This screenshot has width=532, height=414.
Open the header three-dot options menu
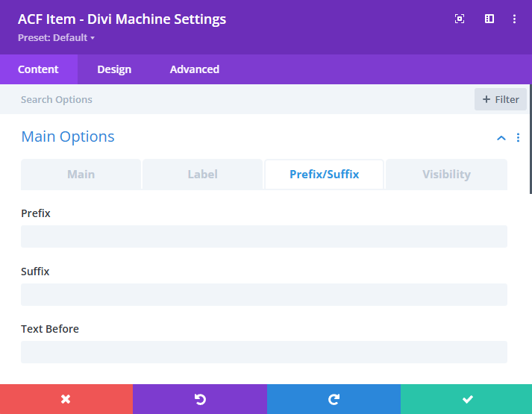(x=515, y=19)
